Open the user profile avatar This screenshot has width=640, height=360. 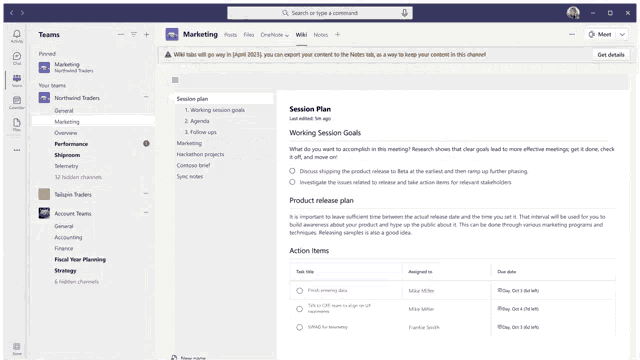[x=573, y=13]
